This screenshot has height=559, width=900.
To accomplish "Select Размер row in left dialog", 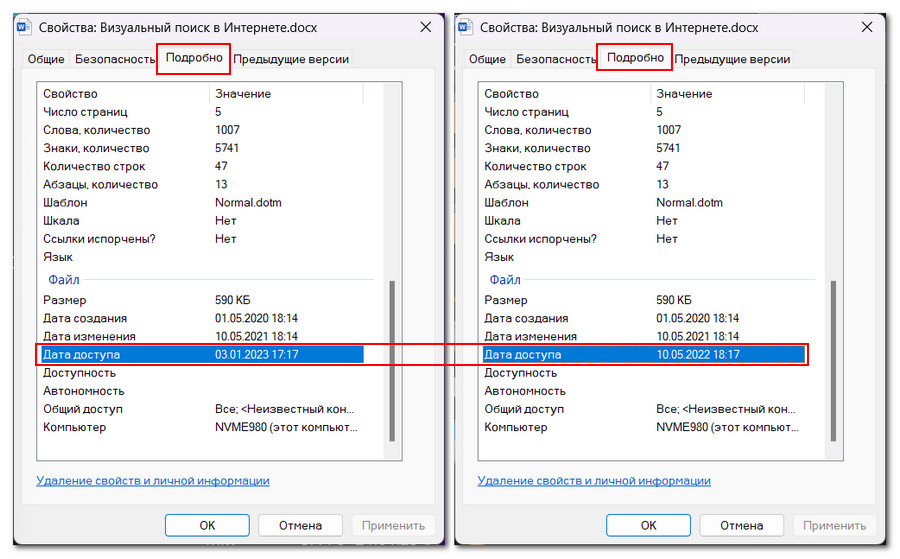I will point(201,300).
